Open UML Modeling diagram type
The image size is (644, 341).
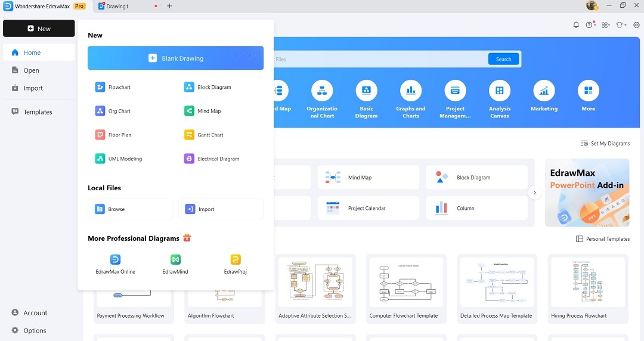coord(119,159)
